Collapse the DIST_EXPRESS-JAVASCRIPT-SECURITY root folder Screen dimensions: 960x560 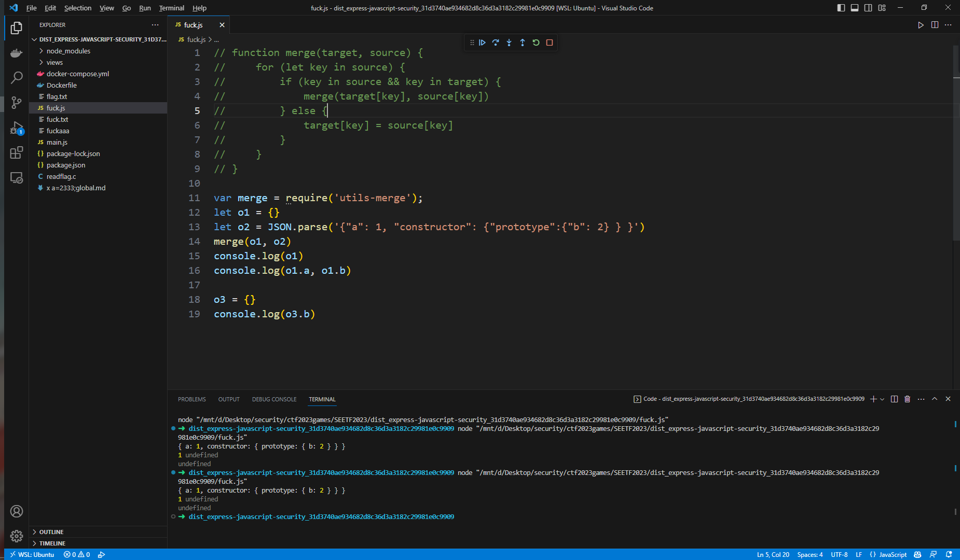coord(99,39)
